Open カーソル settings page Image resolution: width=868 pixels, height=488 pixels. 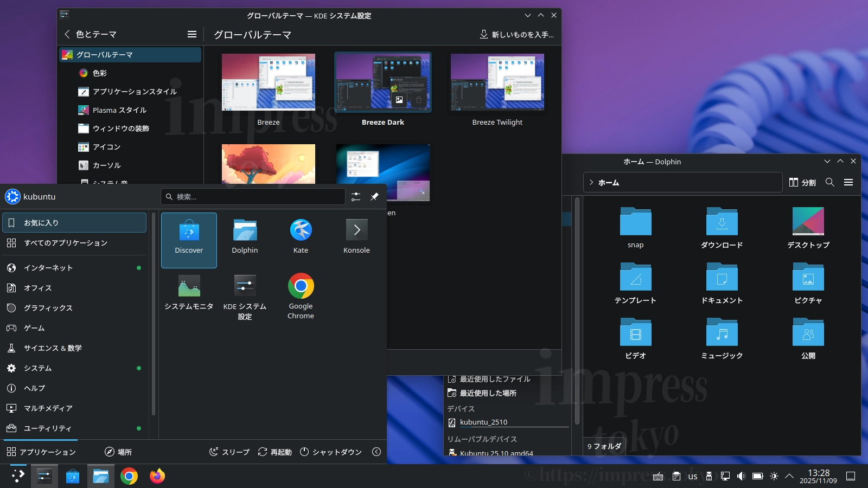pos(130,165)
